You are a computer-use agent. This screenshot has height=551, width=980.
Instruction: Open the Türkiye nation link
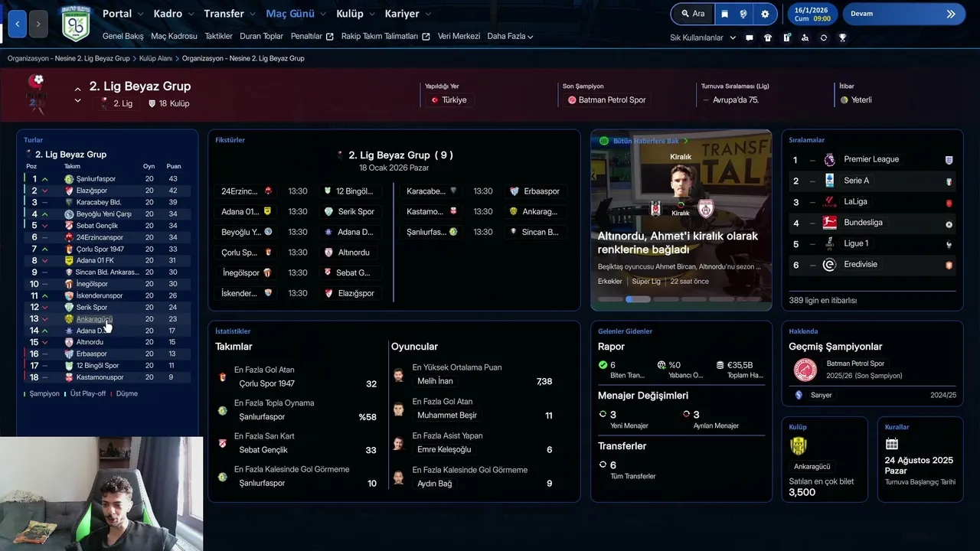[449, 100]
